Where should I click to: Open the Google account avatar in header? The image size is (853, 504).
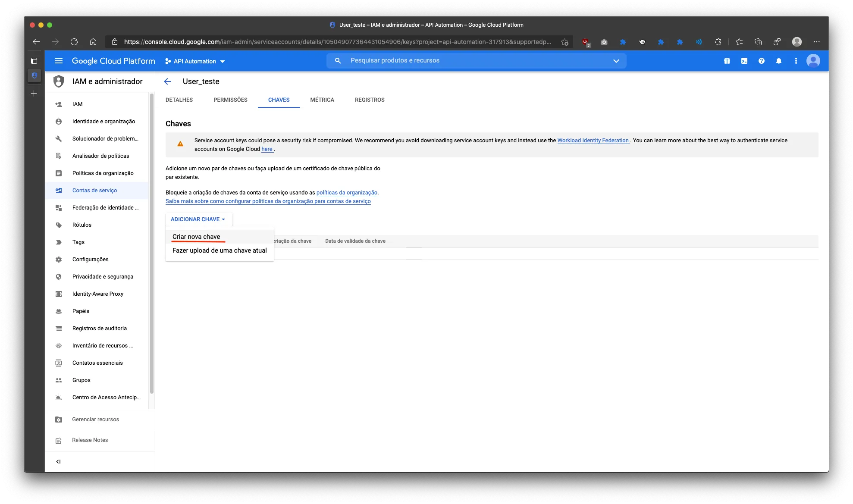(x=813, y=61)
